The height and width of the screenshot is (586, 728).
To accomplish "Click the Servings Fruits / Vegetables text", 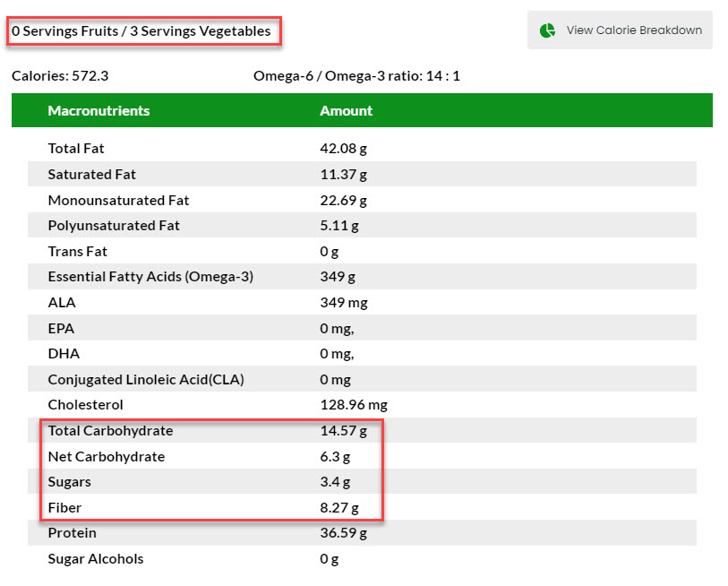I will pyautogui.click(x=141, y=31).
